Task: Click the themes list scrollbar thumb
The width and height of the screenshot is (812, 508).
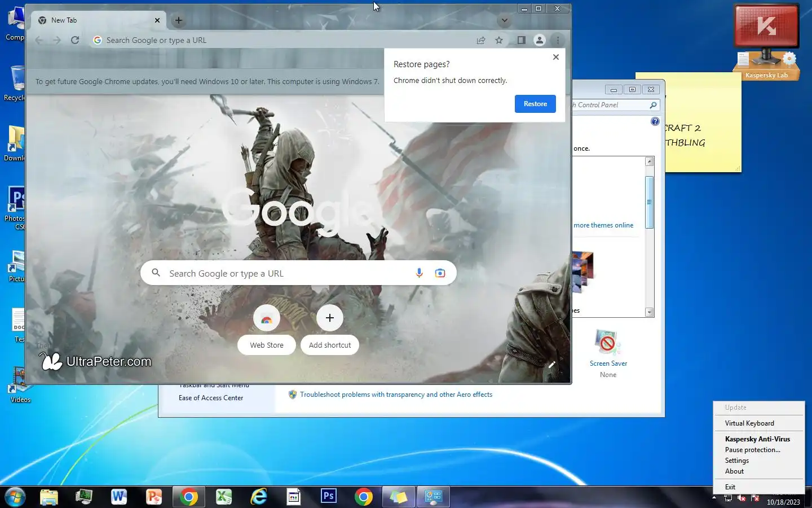Action: (x=650, y=202)
